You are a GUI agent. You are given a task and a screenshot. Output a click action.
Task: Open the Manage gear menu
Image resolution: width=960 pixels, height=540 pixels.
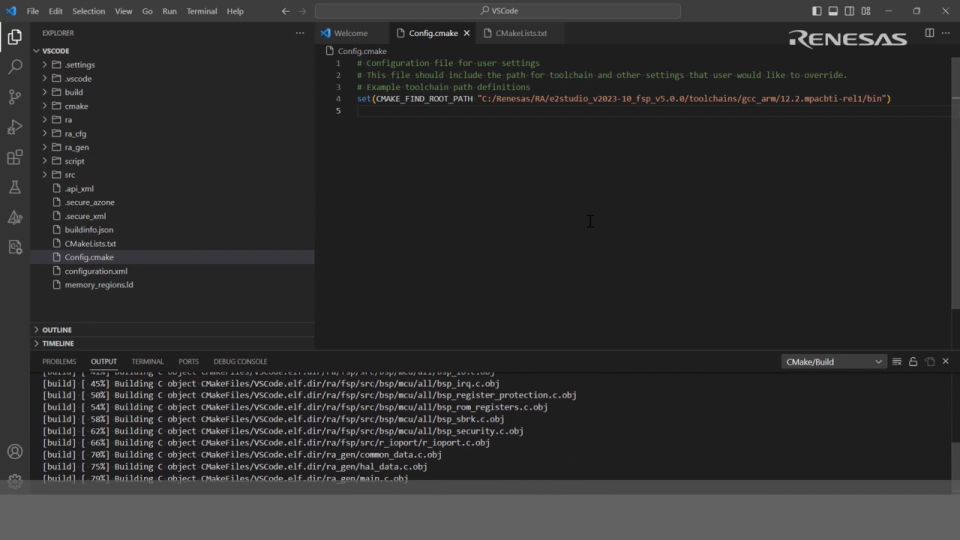coord(15,481)
